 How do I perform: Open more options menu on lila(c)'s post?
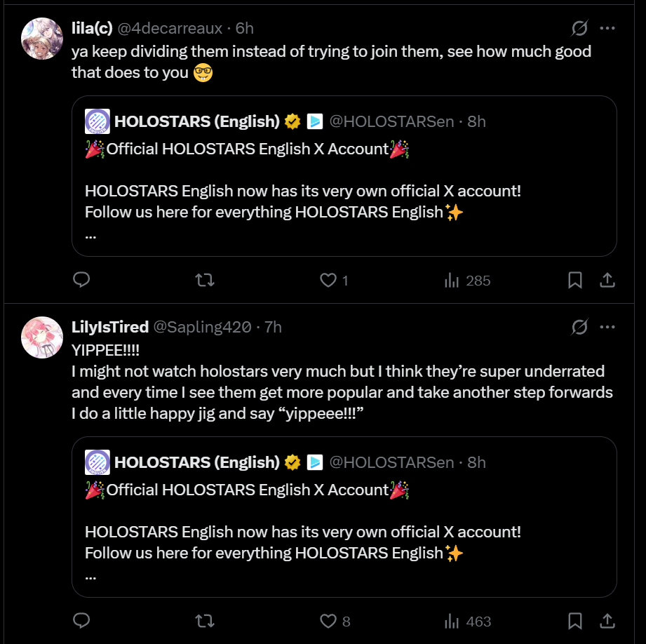[x=607, y=29]
